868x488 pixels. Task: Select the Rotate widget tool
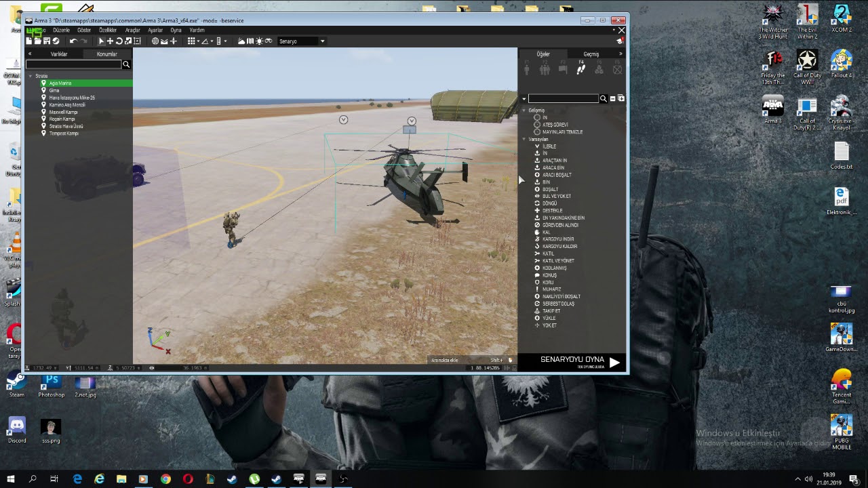(x=119, y=41)
